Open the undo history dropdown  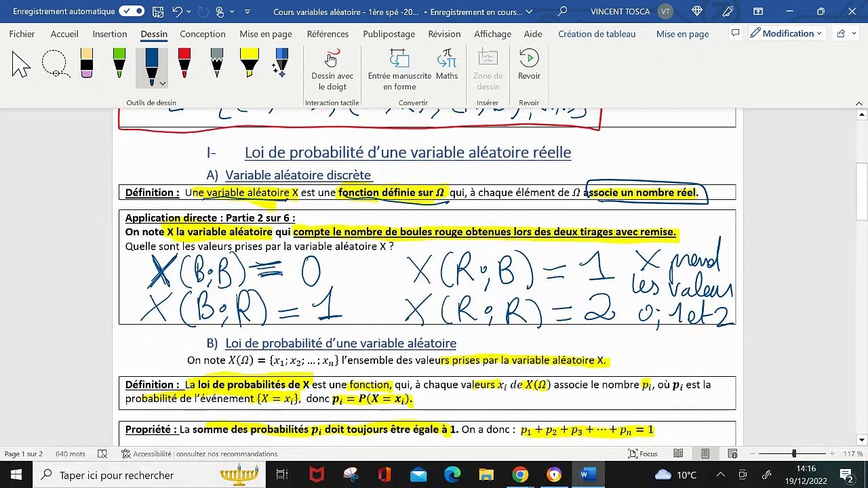pos(189,12)
